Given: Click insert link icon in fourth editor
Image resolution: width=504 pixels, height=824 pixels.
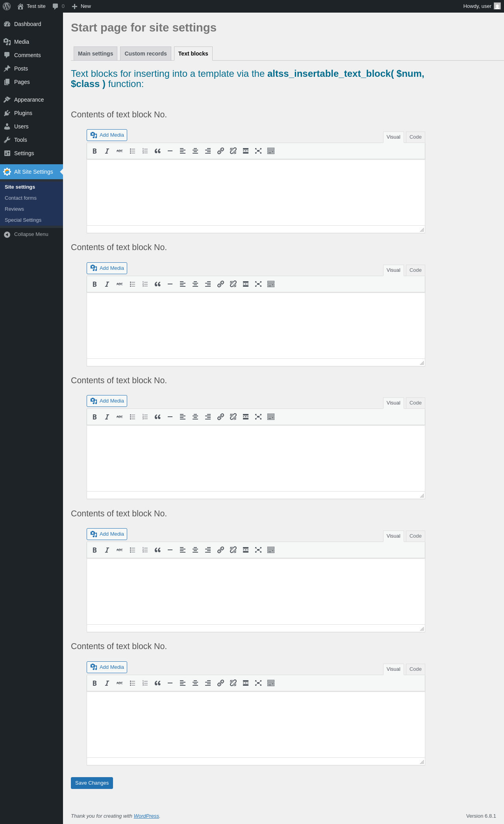Looking at the screenshot, I should pos(220,550).
